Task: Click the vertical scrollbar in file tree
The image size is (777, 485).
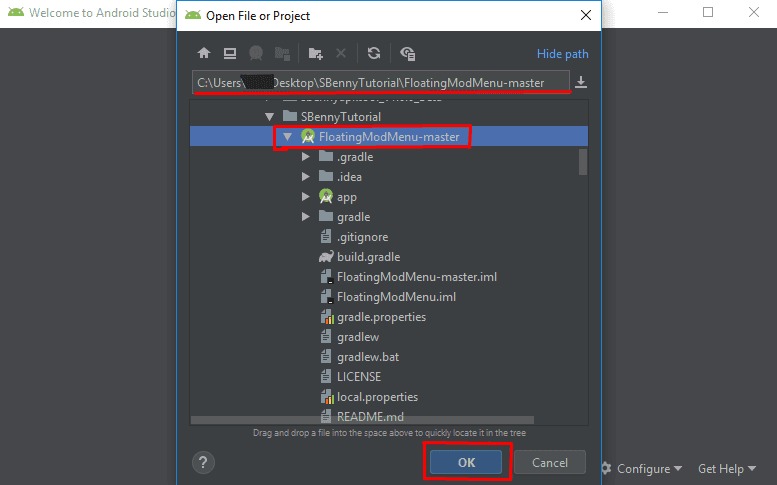Action: click(x=583, y=162)
